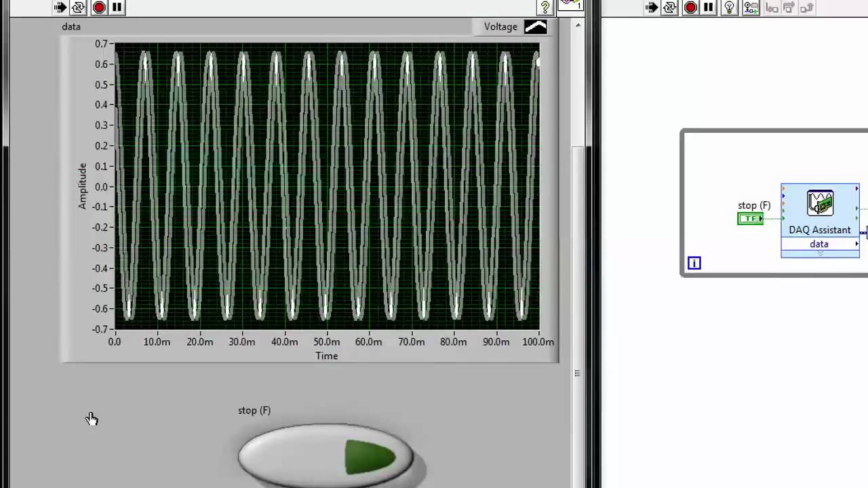This screenshot has width=868, height=488.
Task: Click the DAQ Assistant express VI icon
Action: coord(820,203)
